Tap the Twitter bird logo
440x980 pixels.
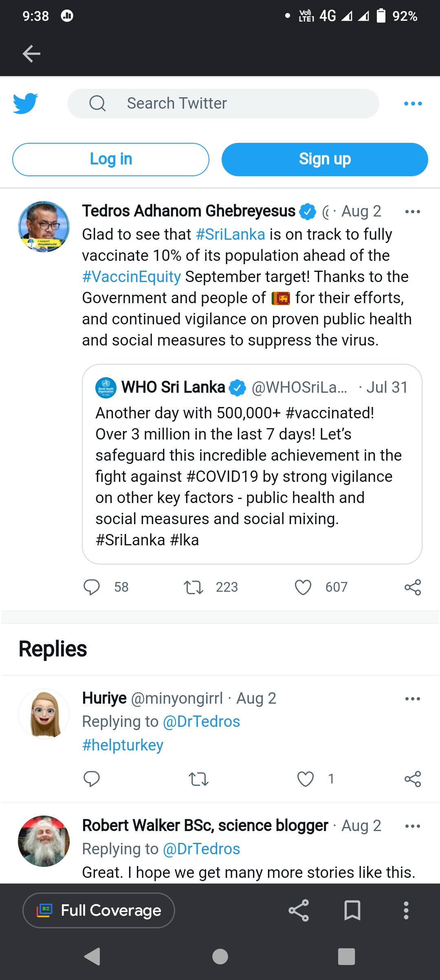click(x=25, y=103)
